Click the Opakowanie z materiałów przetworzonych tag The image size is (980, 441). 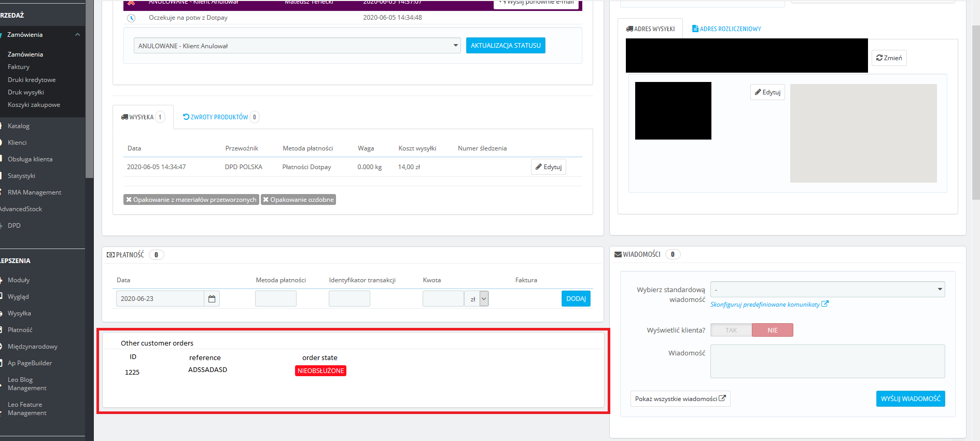pos(191,200)
